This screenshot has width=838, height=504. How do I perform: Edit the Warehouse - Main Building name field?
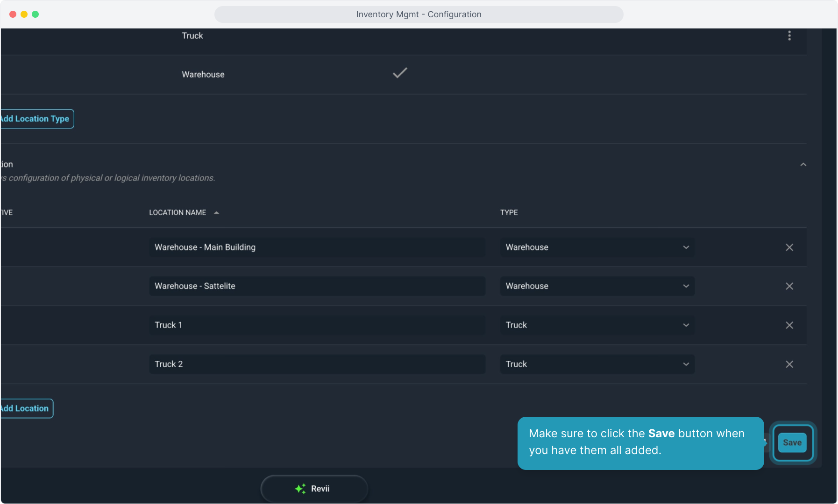(x=317, y=247)
